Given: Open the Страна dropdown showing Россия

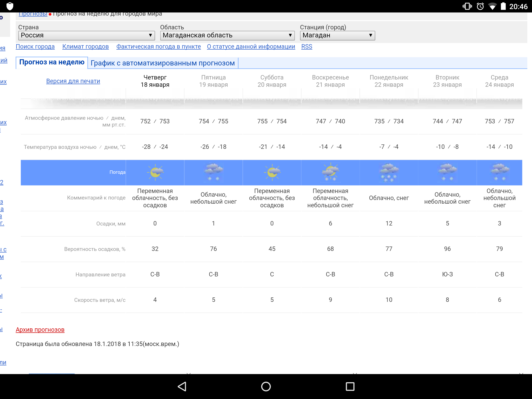Looking at the screenshot, I should click(x=87, y=35).
